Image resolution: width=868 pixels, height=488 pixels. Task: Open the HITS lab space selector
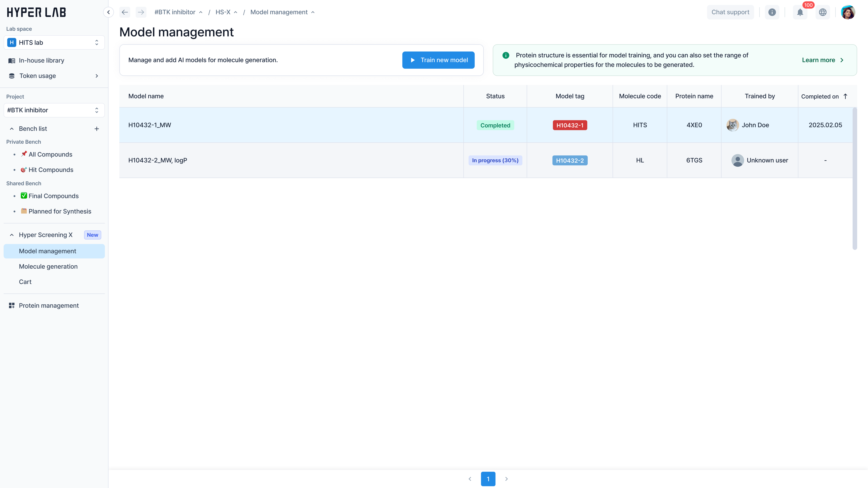pyautogui.click(x=54, y=42)
